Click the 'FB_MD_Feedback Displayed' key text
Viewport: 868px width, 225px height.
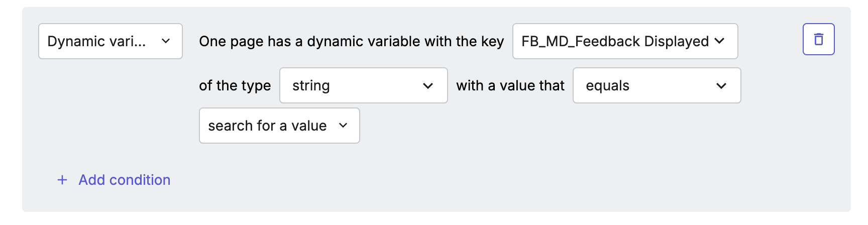pos(615,41)
